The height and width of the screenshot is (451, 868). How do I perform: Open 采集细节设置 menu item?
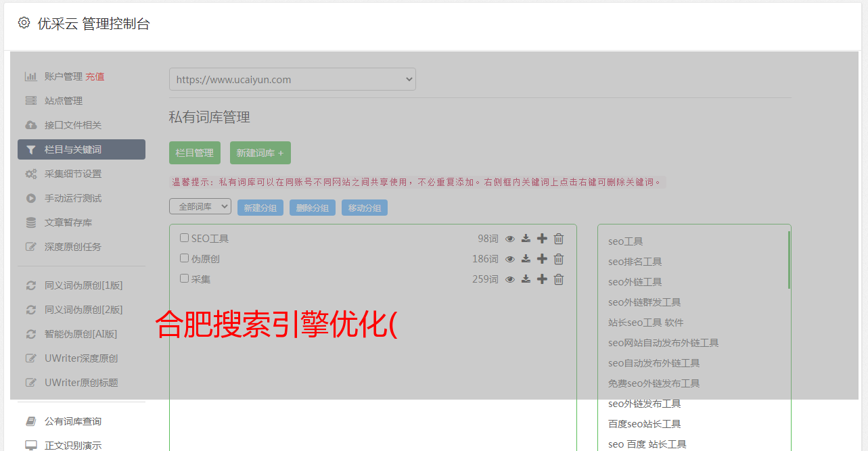[x=73, y=174]
